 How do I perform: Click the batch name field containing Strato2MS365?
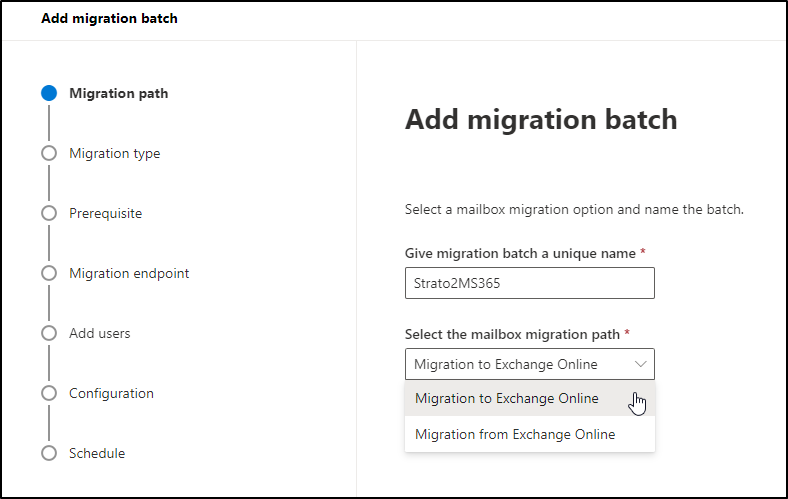tap(530, 283)
